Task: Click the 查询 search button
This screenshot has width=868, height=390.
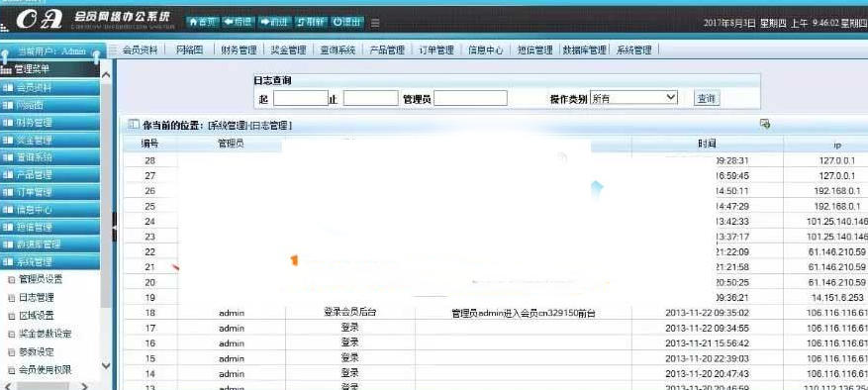Action: click(x=707, y=99)
